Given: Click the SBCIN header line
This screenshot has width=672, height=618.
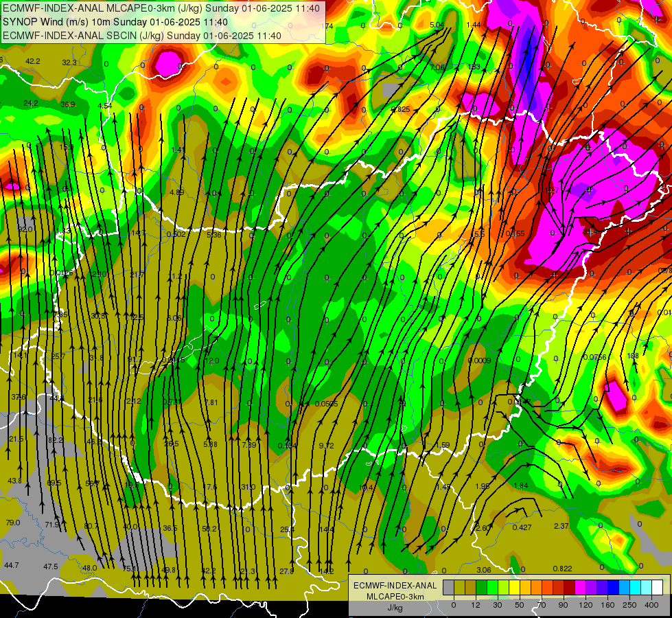Looking at the screenshot, I should 142,36.
